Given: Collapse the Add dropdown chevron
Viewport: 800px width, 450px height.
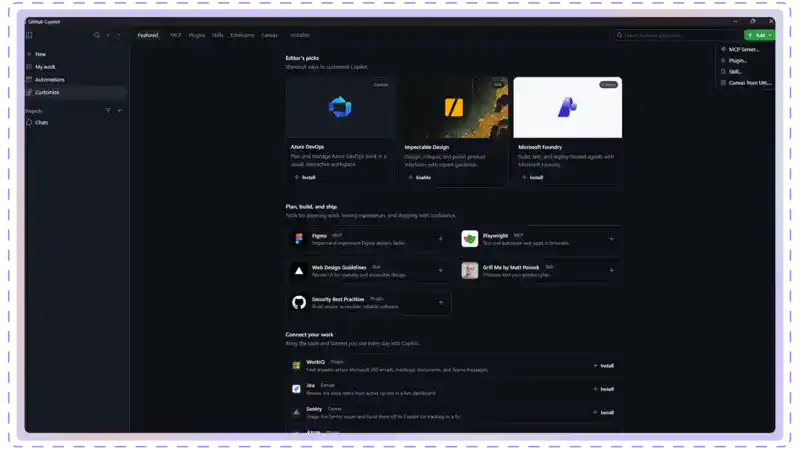Looking at the screenshot, I should (x=770, y=35).
